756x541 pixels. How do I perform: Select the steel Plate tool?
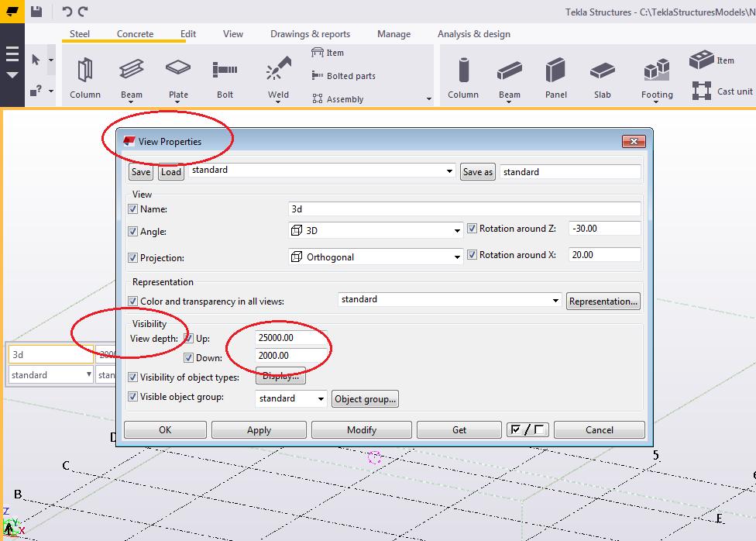pyautogui.click(x=178, y=78)
